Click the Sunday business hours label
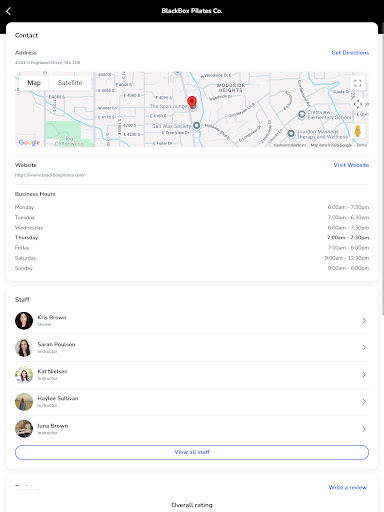Screen dimensions: 384x512 click(24, 268)
